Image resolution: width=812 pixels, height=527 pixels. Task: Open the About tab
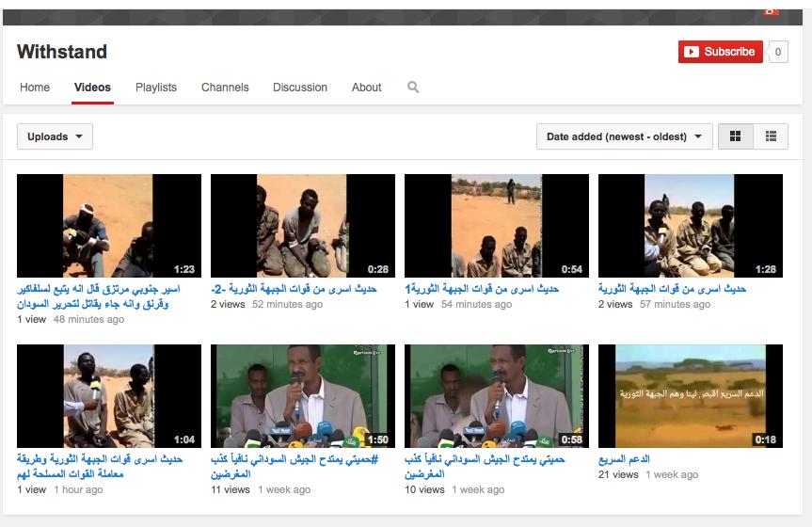[x=366, y=88]
